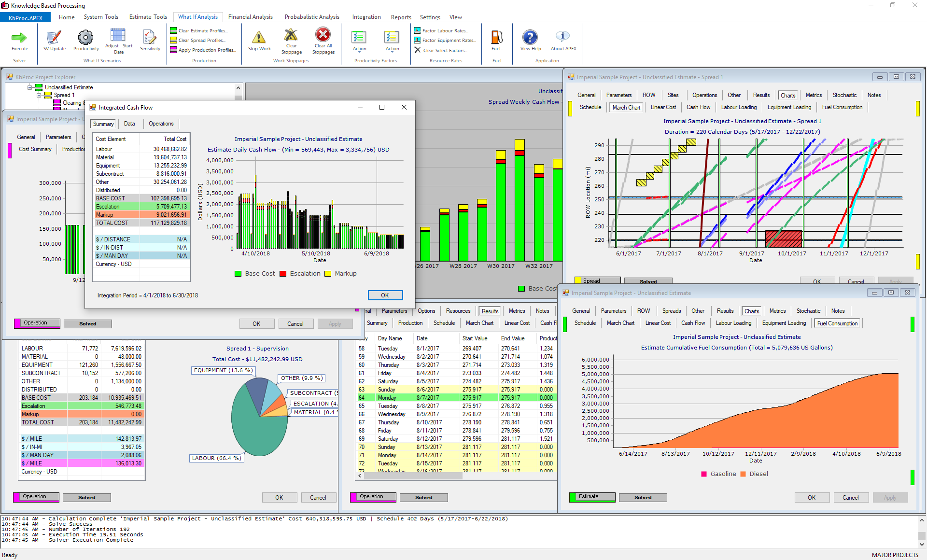
Task: Open the Sensitivity what-if tool
Action: coord(150,39)
